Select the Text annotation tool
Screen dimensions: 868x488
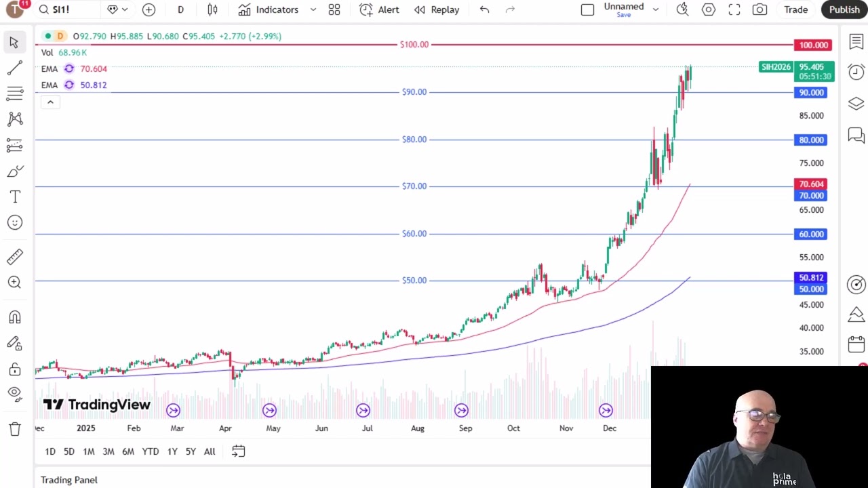[x=14, y=197]
